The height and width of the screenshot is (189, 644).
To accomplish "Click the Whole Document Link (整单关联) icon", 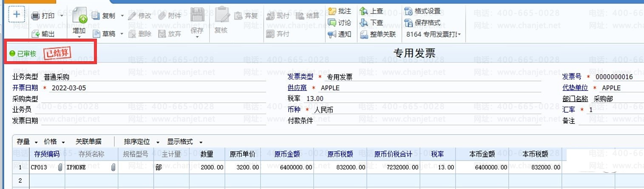I will coord(364,34).
